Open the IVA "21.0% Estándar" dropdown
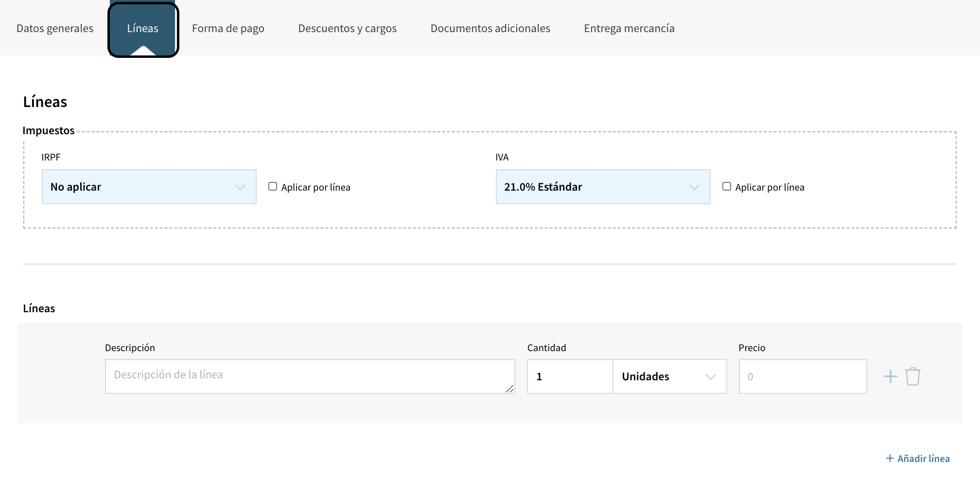Viewport: 980px width, 497px height. tap(603, 186)
